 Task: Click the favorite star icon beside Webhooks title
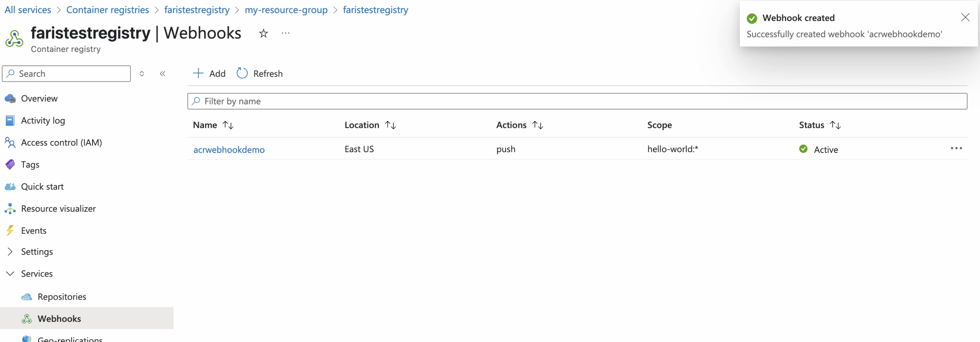[x=263, y=33]
